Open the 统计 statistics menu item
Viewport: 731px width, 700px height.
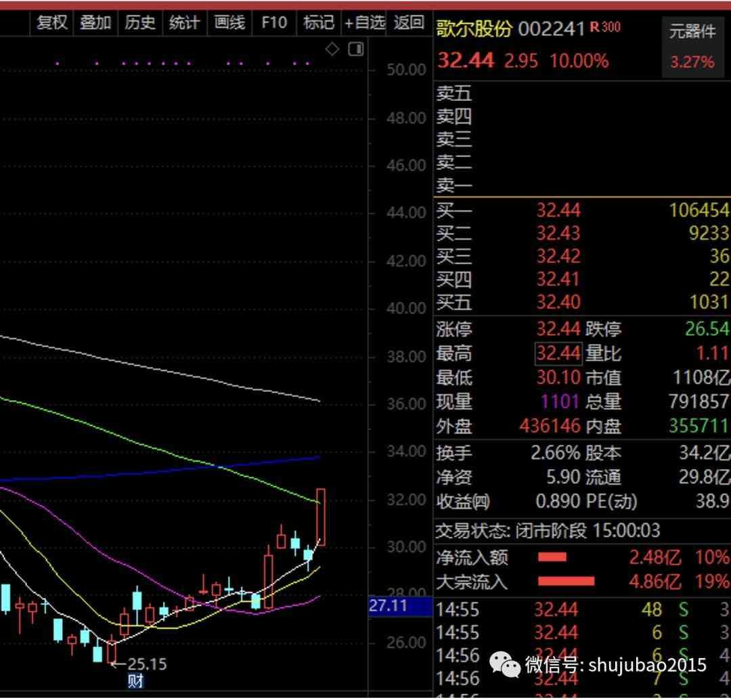click(184, 23)
